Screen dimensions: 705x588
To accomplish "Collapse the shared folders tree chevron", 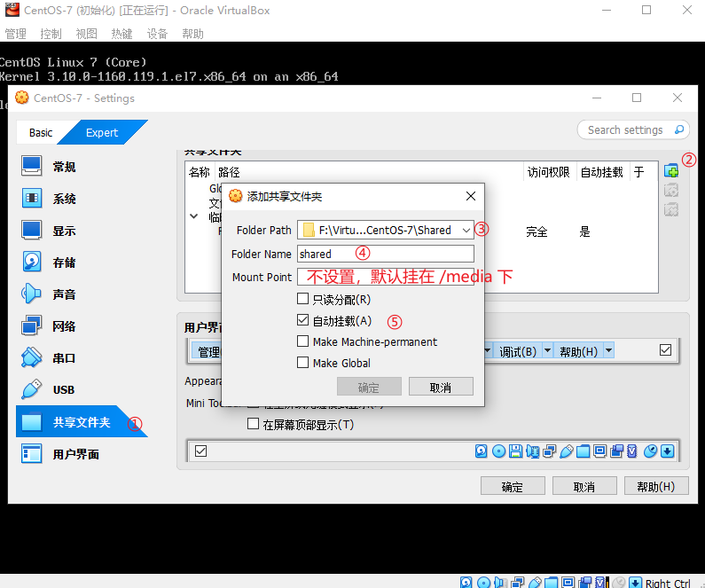I will pyautogui.click(x=194, y=216).
